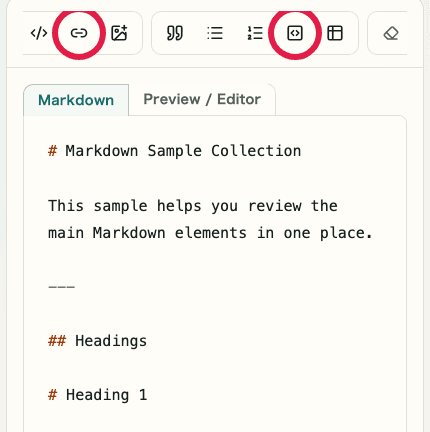Click the line "main Markdown elements in one place."
Image resolution: width=430 pixels, height=432 pixels.
[x=210, y=233]
